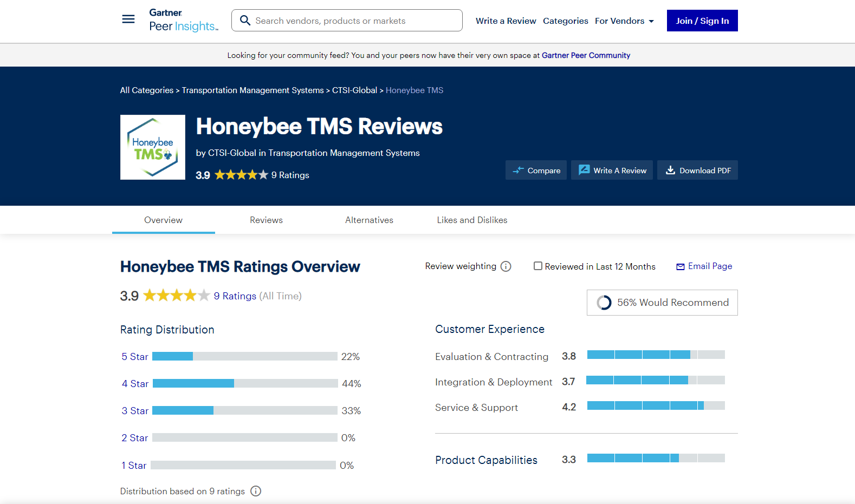Click the Product Capabilities rating bar
This screenshot has height=504, width=855.
coord(656,458)
